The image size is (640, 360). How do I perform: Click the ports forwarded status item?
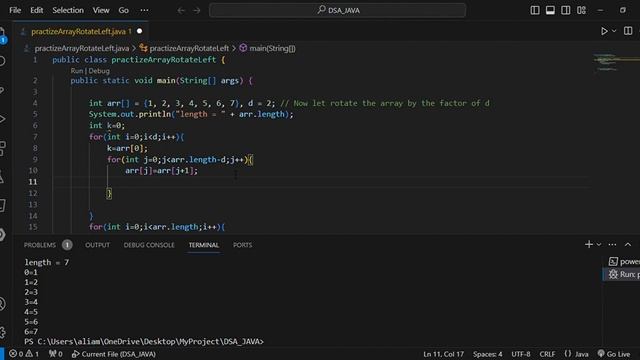[x=56, y=354]
